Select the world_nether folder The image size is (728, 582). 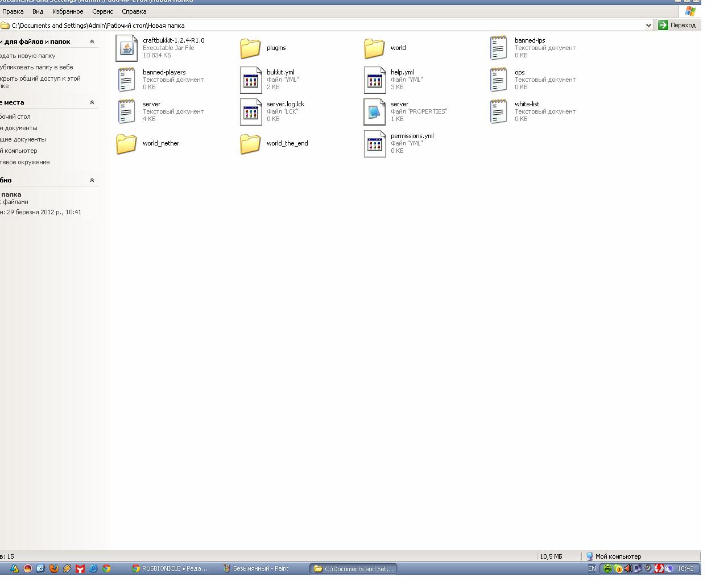point(147,143)
